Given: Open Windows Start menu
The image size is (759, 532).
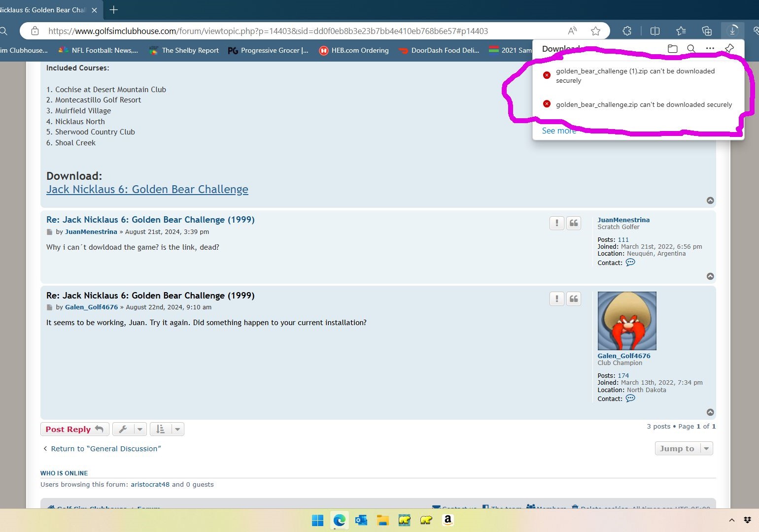Looking at the screenshot, I should (x=317, y=520).
